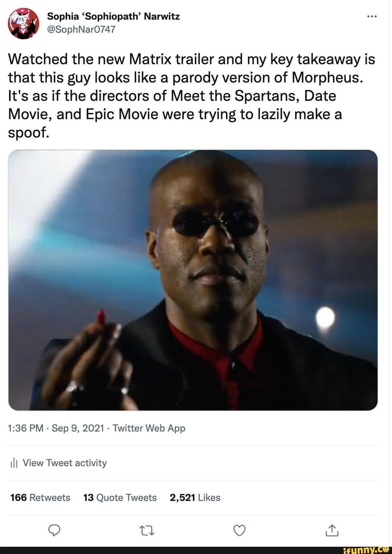Expand the attached Matrix trailer image
The width and height of the screenshot is (392, 554).
click(x=192, y=280)
